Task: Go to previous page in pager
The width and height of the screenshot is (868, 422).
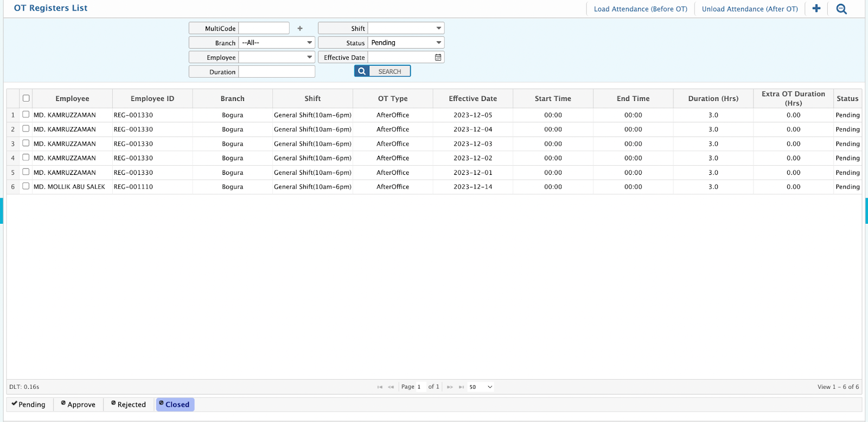Action: [391, 387]
